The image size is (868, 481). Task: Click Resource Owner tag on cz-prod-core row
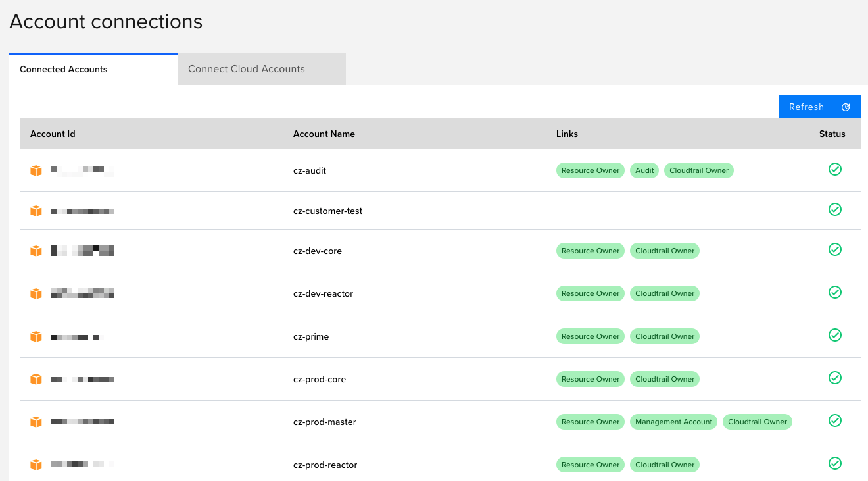click(591, 379)
